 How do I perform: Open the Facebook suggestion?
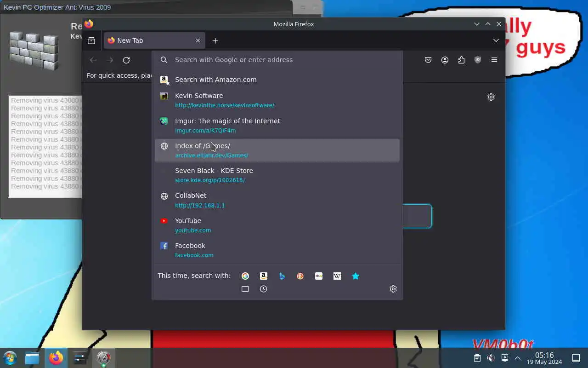(277, 250)
